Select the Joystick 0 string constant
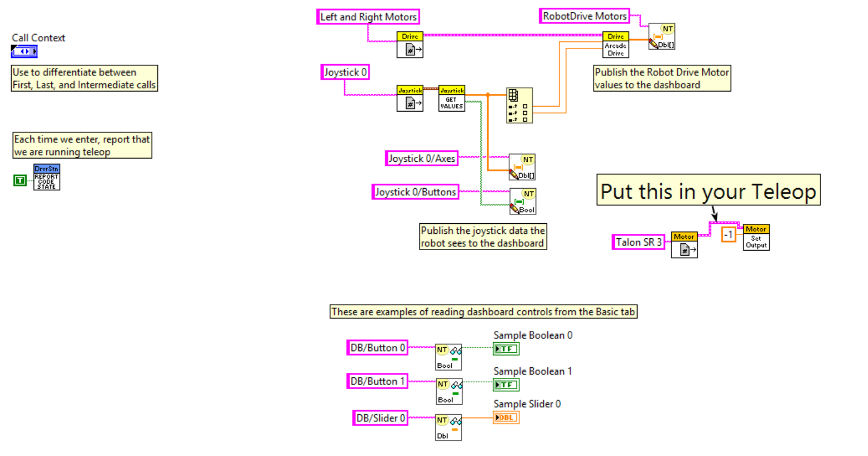Viewport: 868px width, 456px height. (345, 72)
